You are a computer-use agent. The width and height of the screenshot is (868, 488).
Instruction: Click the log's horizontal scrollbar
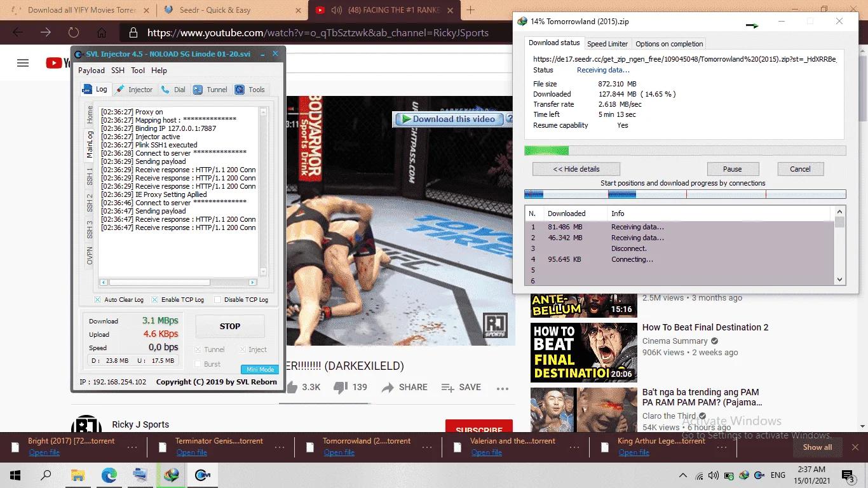[x=178, y=282]
